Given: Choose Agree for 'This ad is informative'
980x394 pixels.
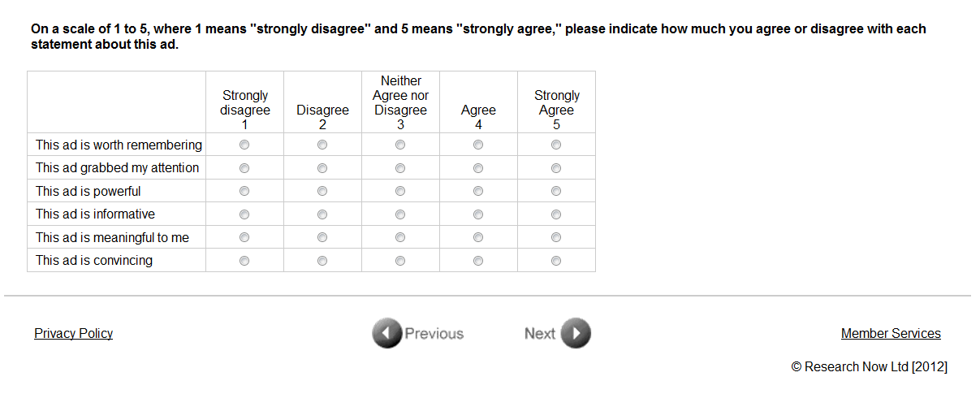Looking at the screenshot, I should pos(478,214).
